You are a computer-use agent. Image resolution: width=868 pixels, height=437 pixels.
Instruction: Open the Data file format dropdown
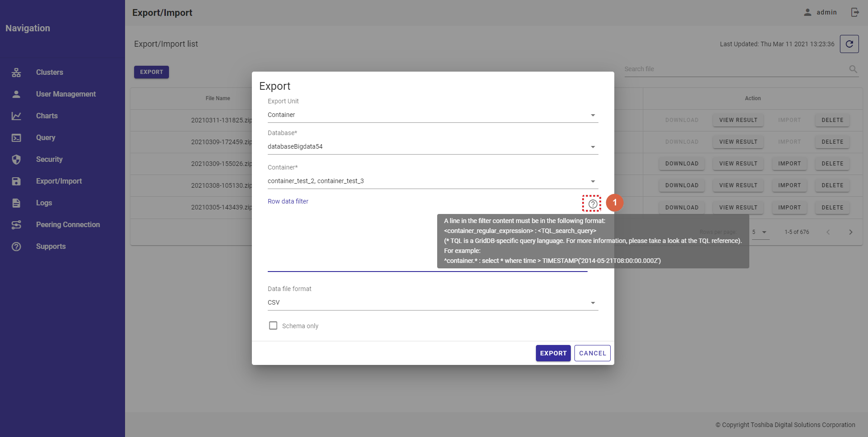pos(433,303)
